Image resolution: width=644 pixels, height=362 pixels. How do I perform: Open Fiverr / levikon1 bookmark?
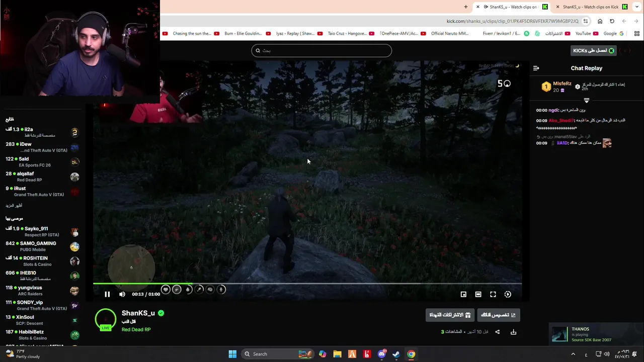[506, 34]
